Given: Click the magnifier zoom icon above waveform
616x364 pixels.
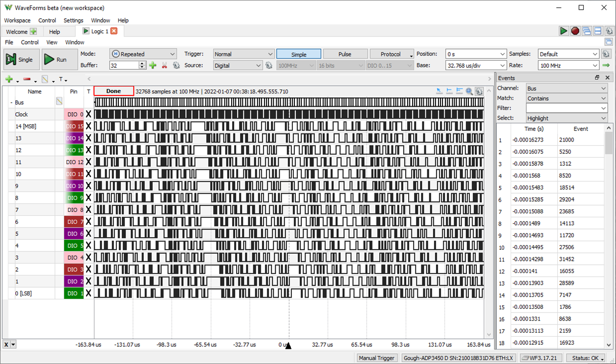Looking at the screenshot, I should [469, 92].
